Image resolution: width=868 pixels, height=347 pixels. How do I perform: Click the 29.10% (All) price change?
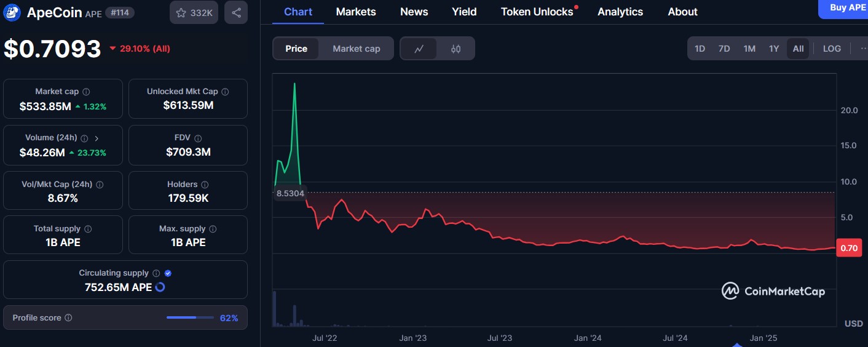(140, 49)
